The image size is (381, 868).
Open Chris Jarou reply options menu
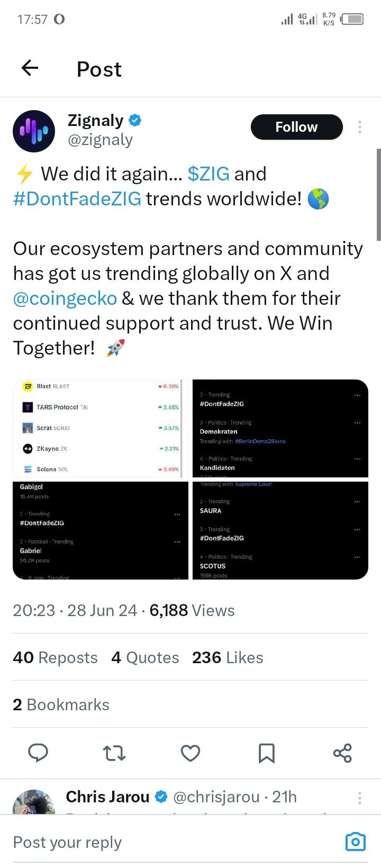click(x=360, y=798)
